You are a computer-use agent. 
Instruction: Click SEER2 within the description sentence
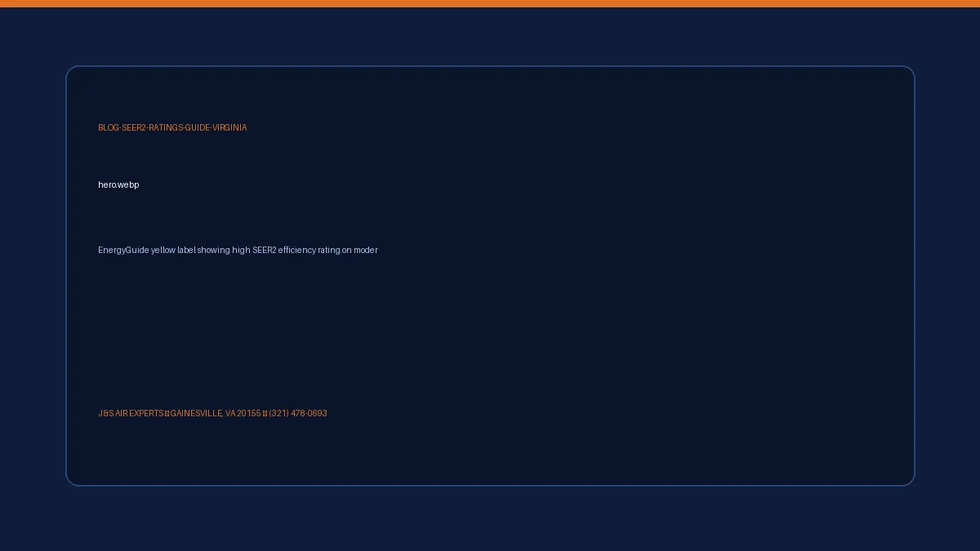point(265,251)
